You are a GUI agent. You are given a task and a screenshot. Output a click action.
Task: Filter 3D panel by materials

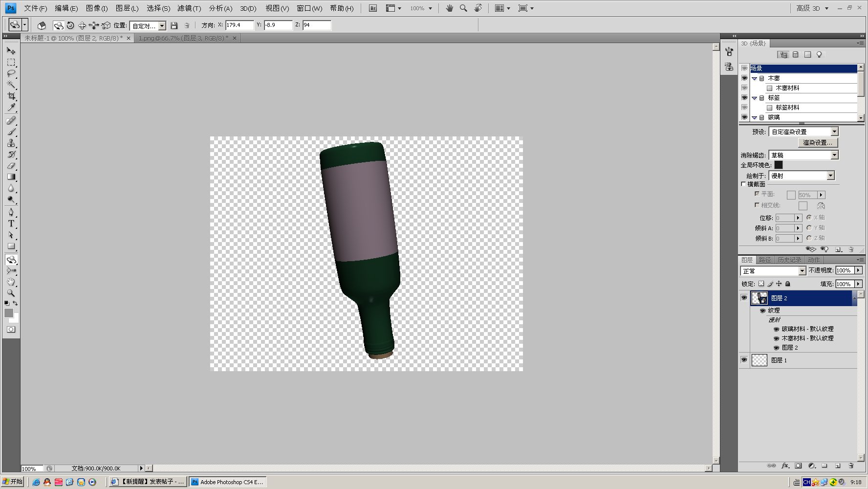point(807,55)
